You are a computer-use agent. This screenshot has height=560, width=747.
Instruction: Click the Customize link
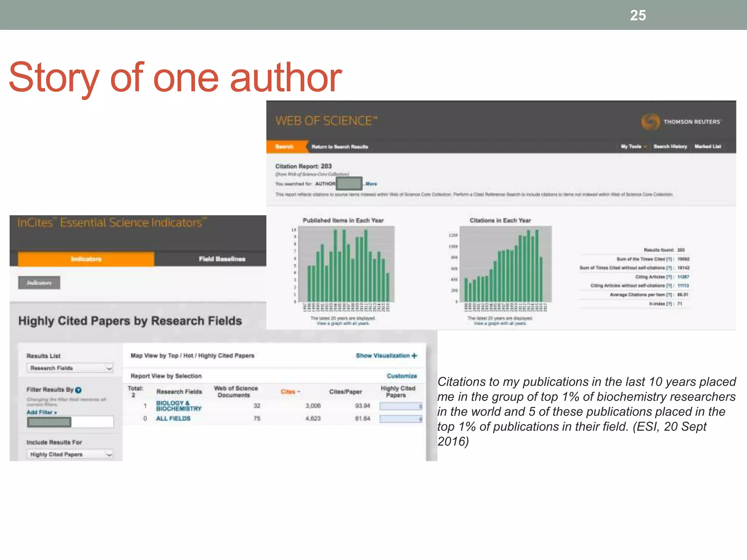(x=402, y=376)
